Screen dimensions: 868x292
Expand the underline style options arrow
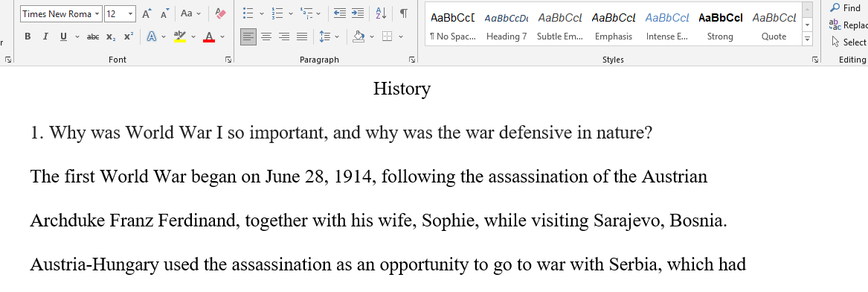(x=77, y=36)
